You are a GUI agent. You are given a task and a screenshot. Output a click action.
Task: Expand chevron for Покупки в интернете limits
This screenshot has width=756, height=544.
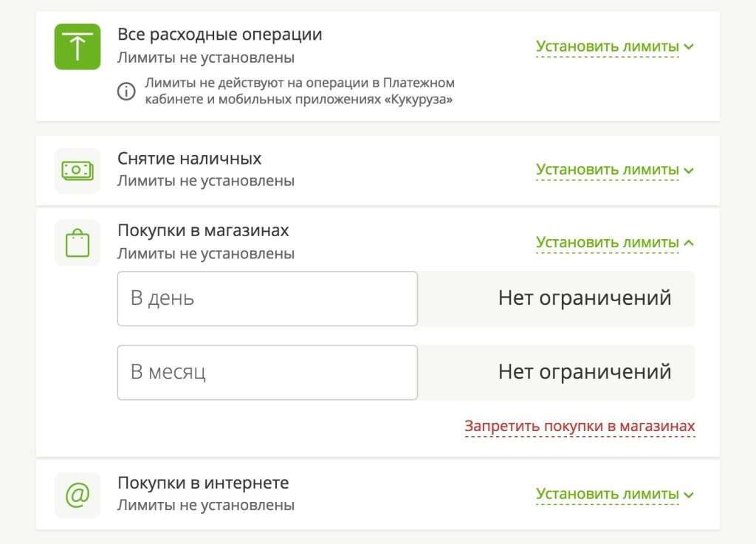(689, 495)
